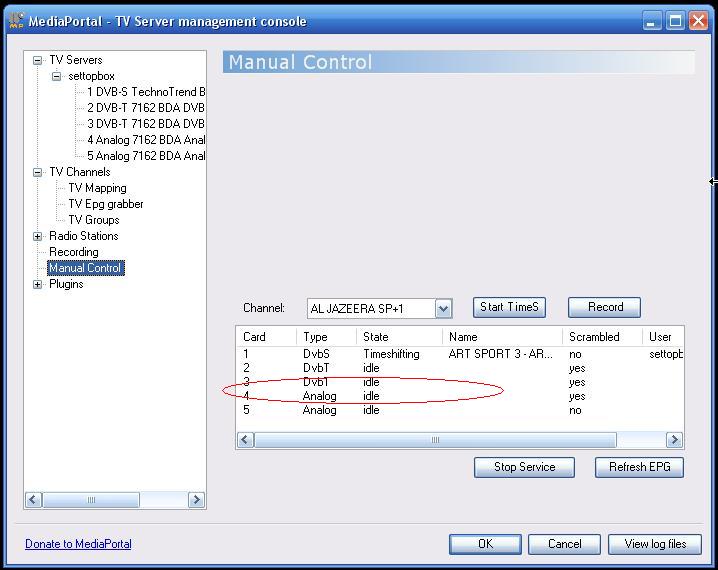Screen dimensions: 718x570
Task: Click Stop Service button
Action: [x=524, y=467]
